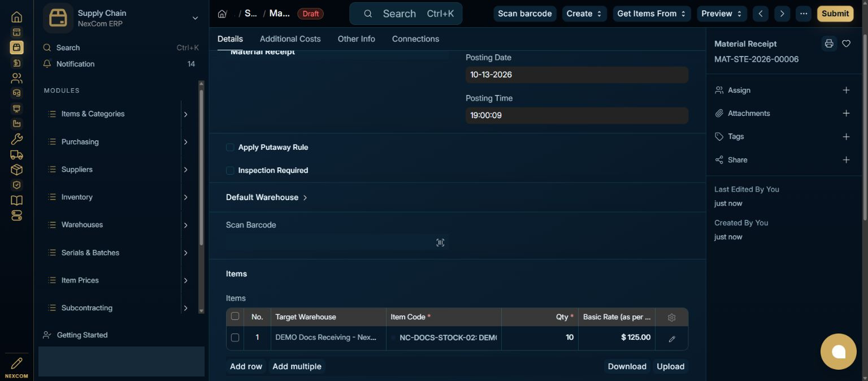Click the modules list sidebar scrollbar
868x381 pixels.
(x=201, y=167)
